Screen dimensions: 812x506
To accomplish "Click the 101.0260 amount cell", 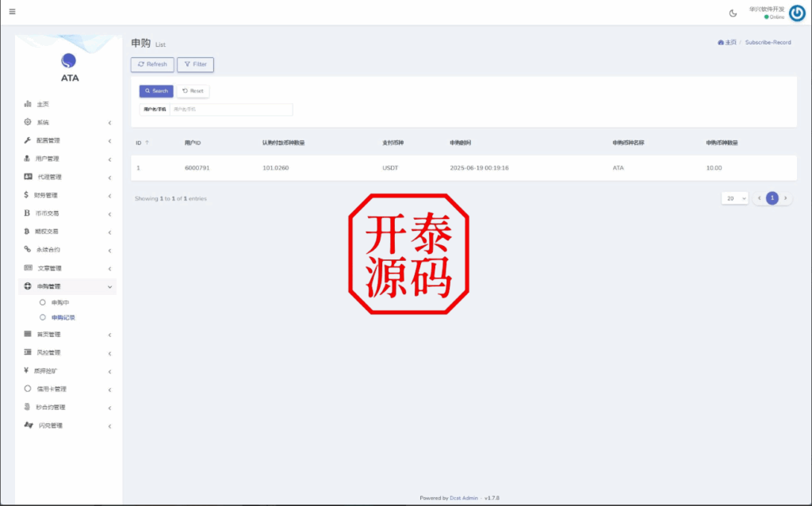I will (x=275, y=168).
